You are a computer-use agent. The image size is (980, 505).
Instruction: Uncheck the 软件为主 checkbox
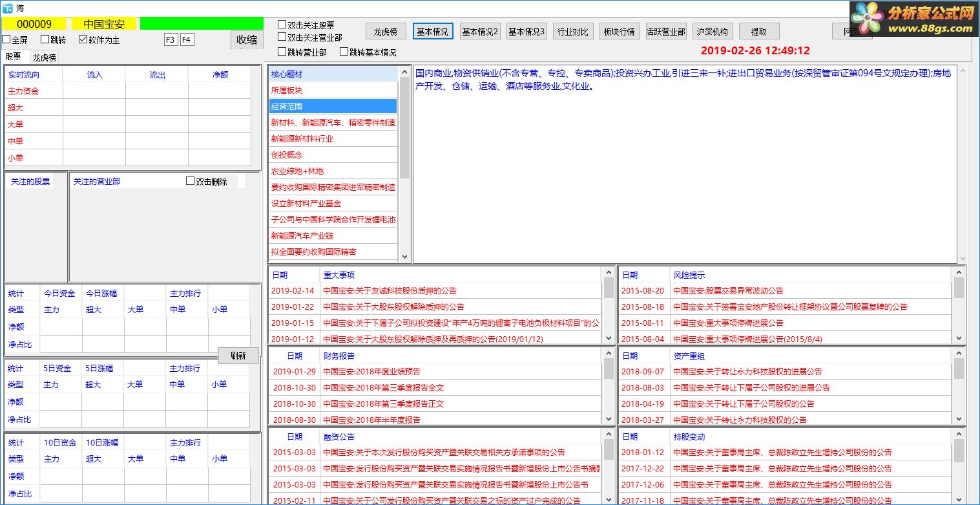83,39
